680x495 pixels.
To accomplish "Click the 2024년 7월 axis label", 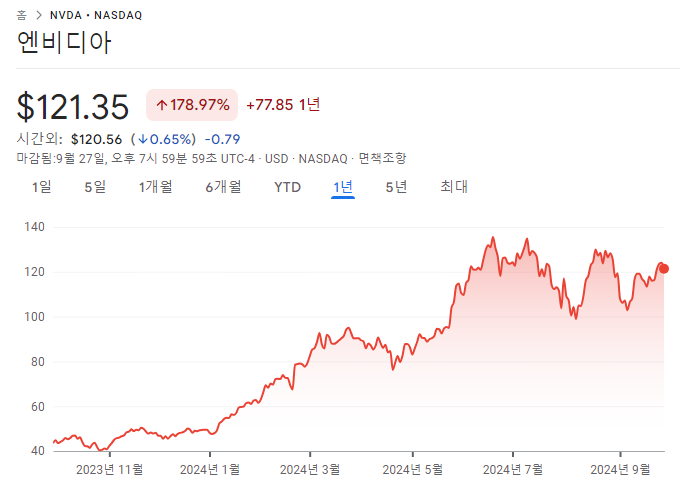I will click(x=513, y=469).
